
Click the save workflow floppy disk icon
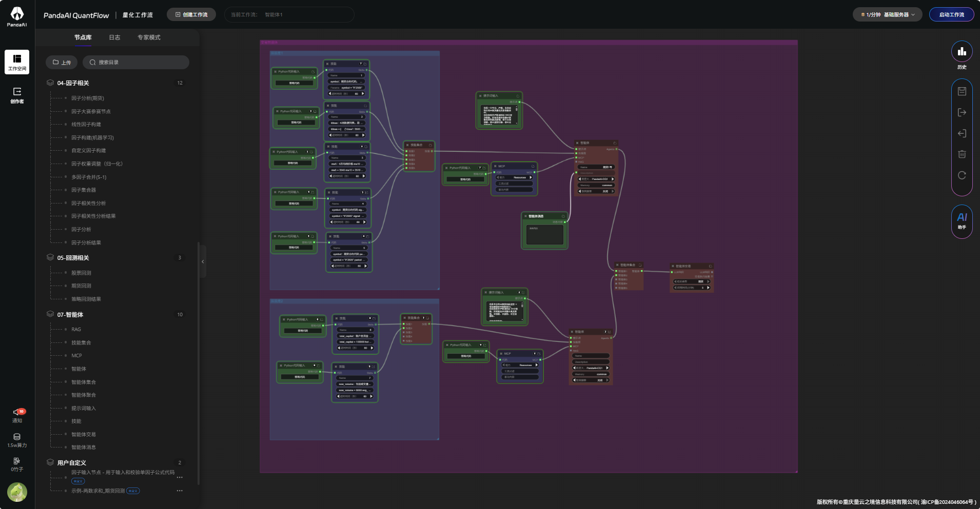pos(962,91)
